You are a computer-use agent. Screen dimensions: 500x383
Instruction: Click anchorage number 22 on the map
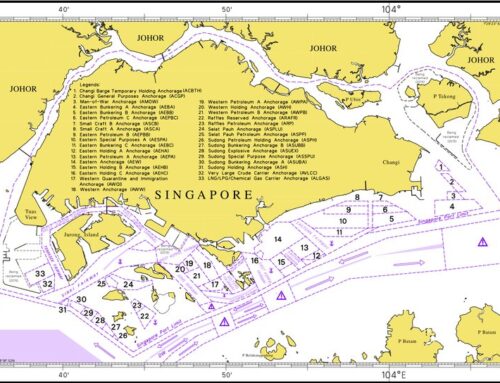[144, 316]
